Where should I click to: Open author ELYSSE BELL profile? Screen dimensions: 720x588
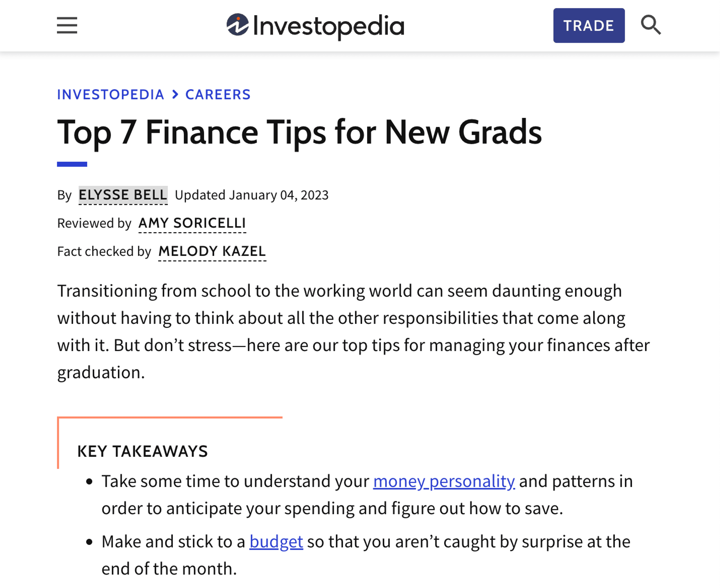pyautogui.click(x=123, y=195)
